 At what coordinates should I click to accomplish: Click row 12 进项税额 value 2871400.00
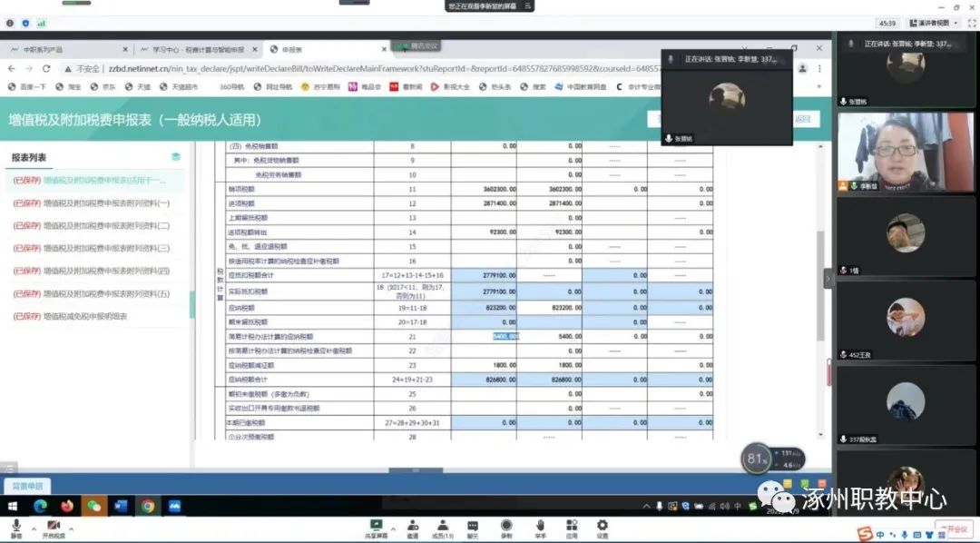click(x=484, y=203)
